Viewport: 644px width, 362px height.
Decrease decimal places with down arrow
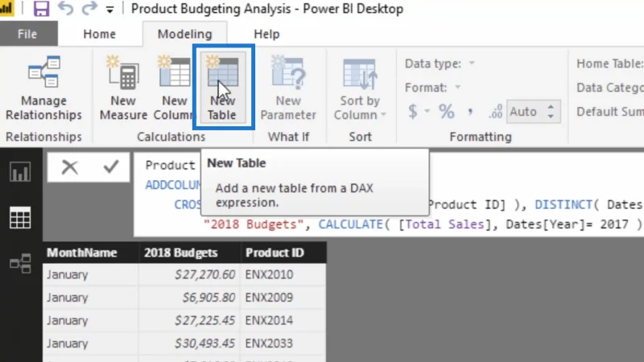coord(551,117)
